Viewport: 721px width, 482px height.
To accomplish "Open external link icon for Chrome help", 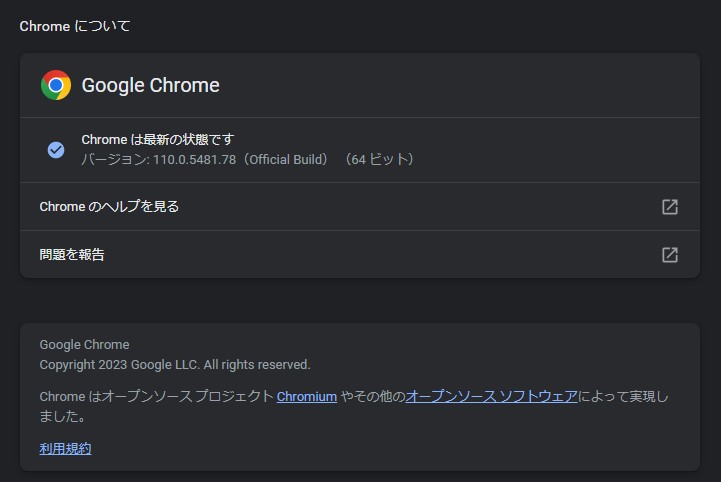I will click(x=670, y=207).
